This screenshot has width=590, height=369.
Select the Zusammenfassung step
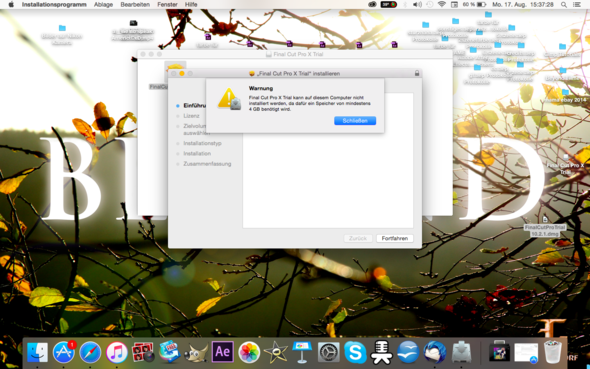[207, 164]
